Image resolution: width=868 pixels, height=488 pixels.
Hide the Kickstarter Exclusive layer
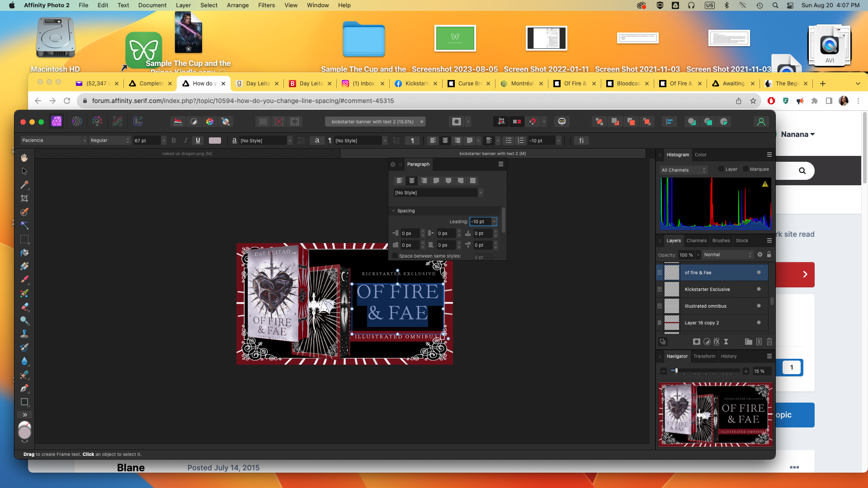[759, 289]
